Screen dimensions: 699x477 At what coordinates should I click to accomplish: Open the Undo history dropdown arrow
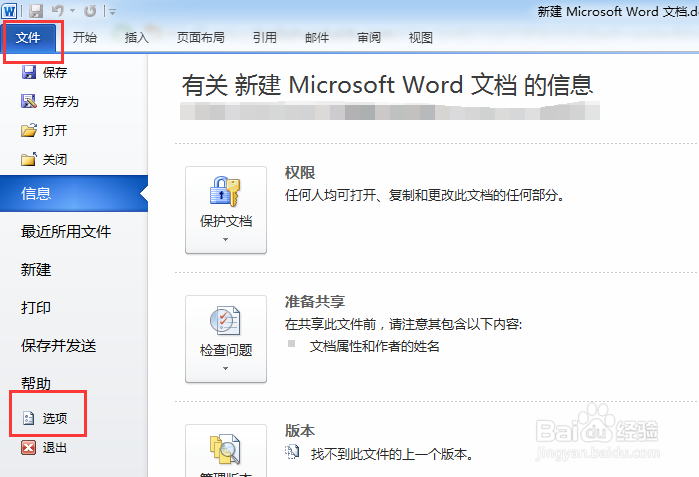72,11
